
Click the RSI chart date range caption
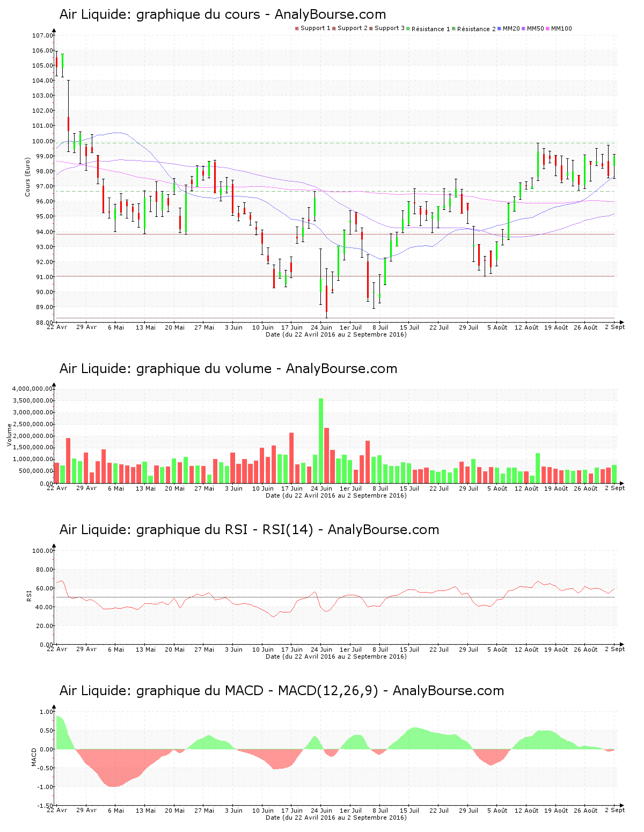[x=336, y=656]
